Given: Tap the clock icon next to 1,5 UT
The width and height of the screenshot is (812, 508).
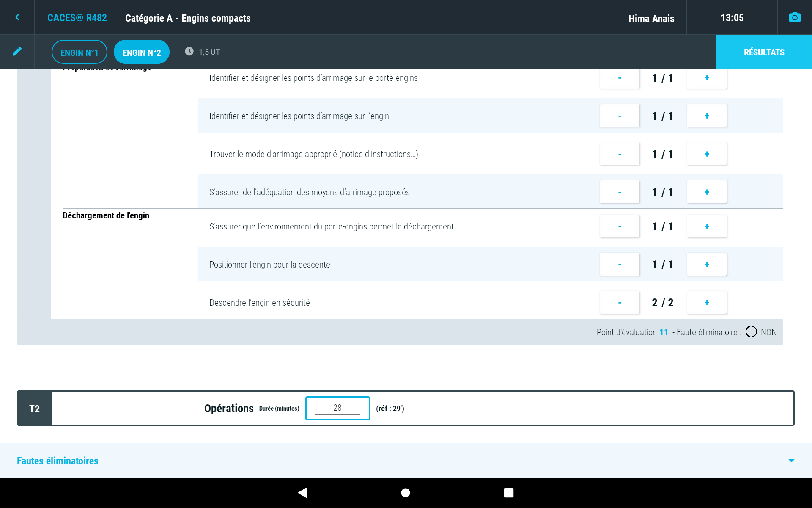Looking at the screenshot, I should tap(189, 52).
